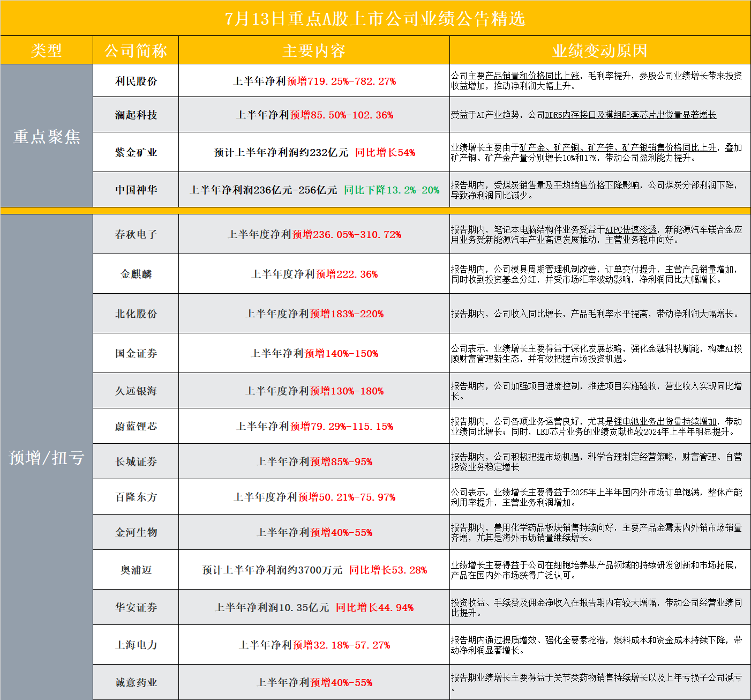The image size is (751, 700).
Task: Click 奥浦迈 reason about 细胞培养基产品
Action: click(600, 570)
